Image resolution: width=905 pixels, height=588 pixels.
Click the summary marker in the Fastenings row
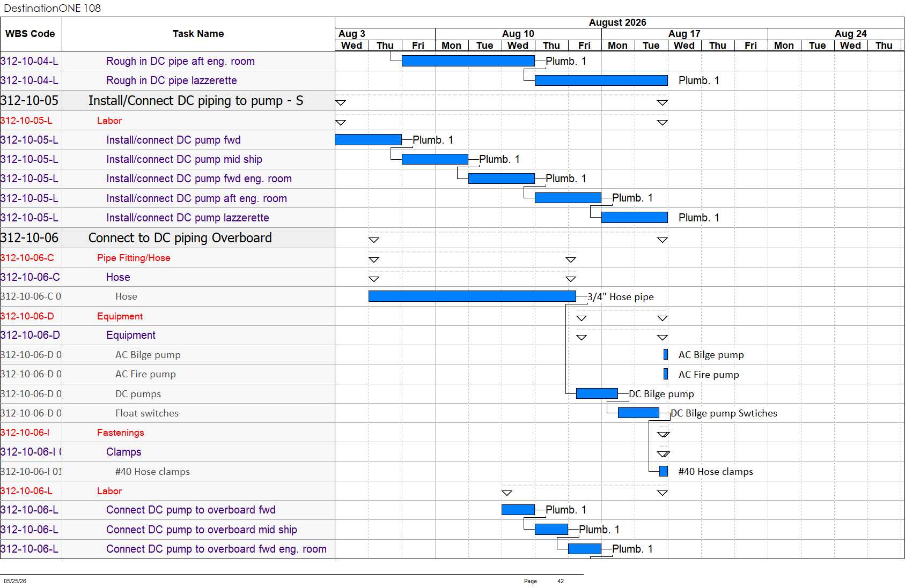[x=664, y=434]
